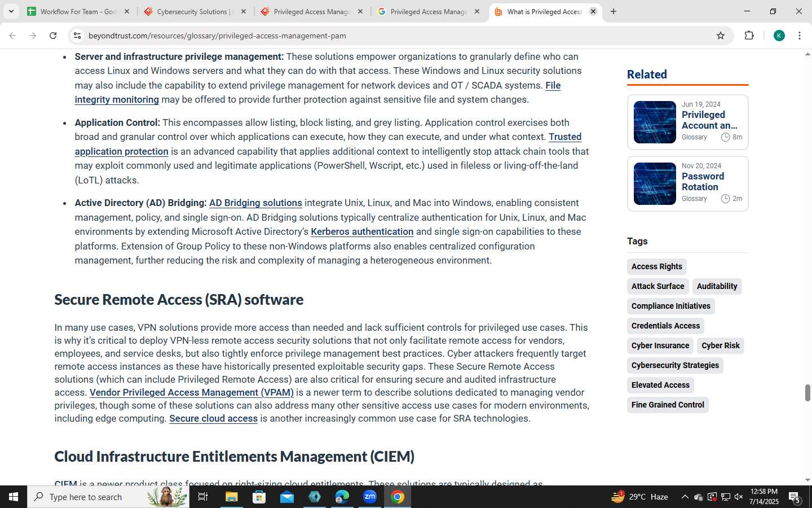812x508 pixels.
Task: Close the active What is Privileged Access tab
Action: point(593,11)
